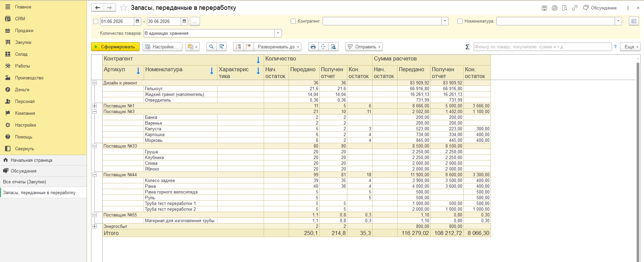Add report to favorites star
This screenshot has height=262, width=644.
pyautogui.click(x=124, y=8)
